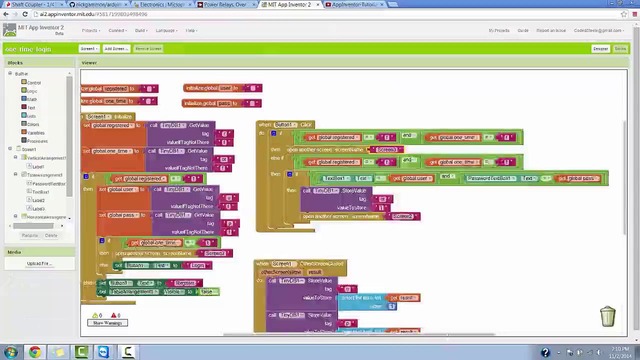Click blue mutator on if global registered block

click(86, 177)
